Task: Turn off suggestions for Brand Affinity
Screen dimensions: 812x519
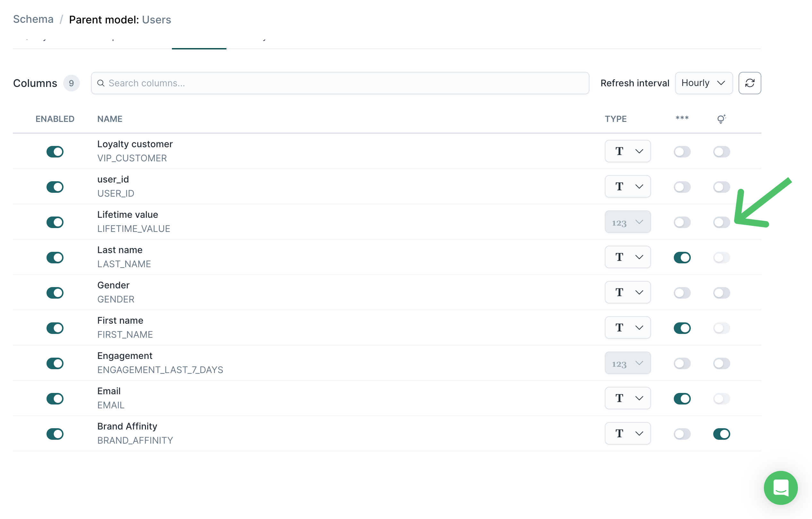Action: [x=721, y=434]
